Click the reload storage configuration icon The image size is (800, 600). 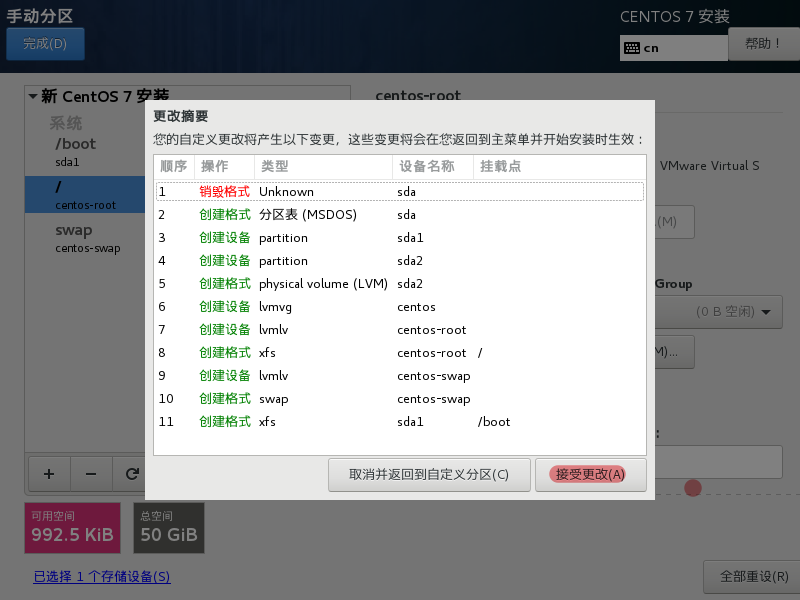(132, 474)
